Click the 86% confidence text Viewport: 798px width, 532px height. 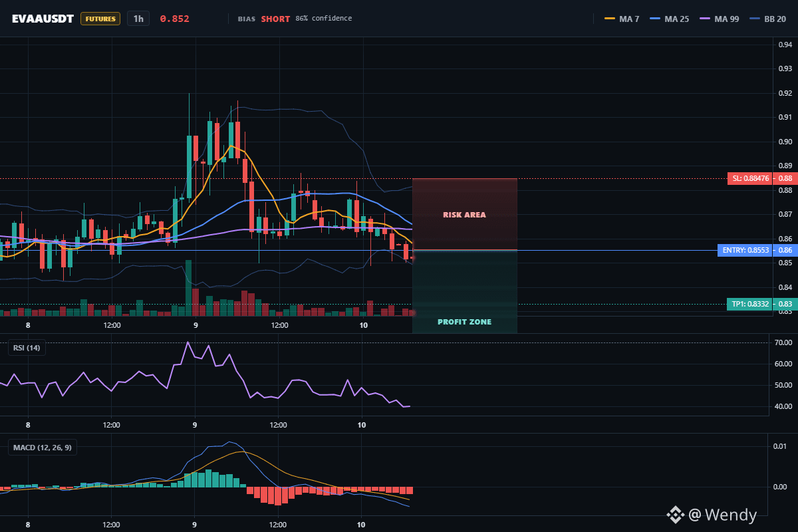[x=324, y=19]
